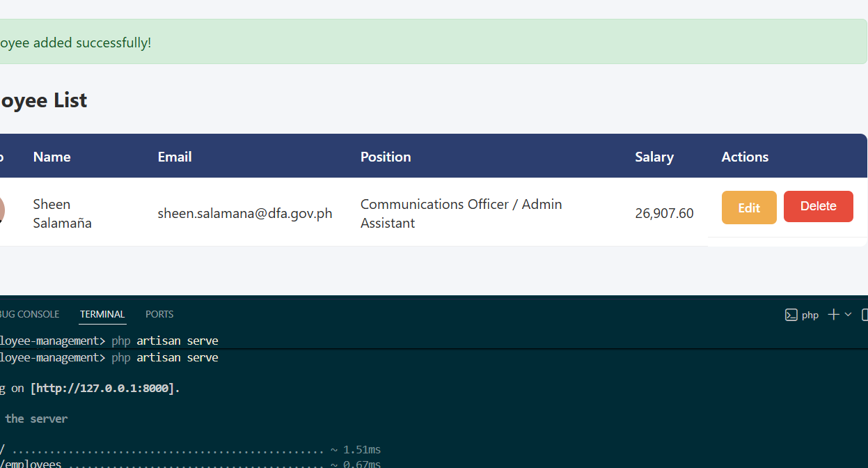Viewport: 868px width, 468px height.
Task: Click the employee added successfully alert
Action: (434, 42)
